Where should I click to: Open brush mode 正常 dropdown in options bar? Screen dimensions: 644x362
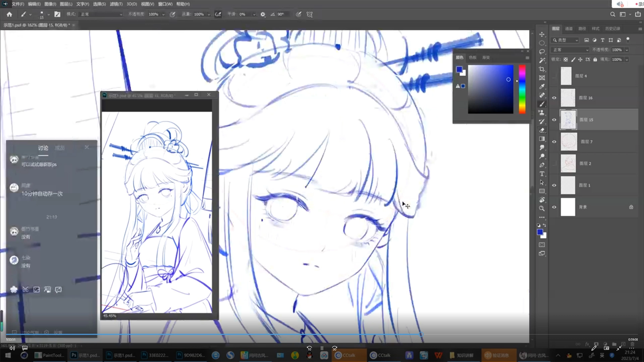(x=101, y=14)
